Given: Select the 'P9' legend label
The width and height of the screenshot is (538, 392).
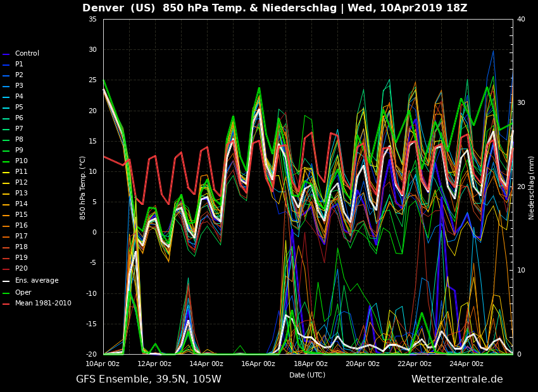Looking at the screenshot, I should pos(19,150).
